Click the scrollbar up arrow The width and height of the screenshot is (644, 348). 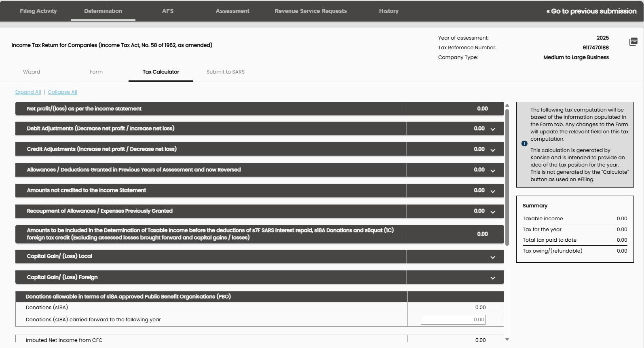pyautogui.click(x=507, y=105)
